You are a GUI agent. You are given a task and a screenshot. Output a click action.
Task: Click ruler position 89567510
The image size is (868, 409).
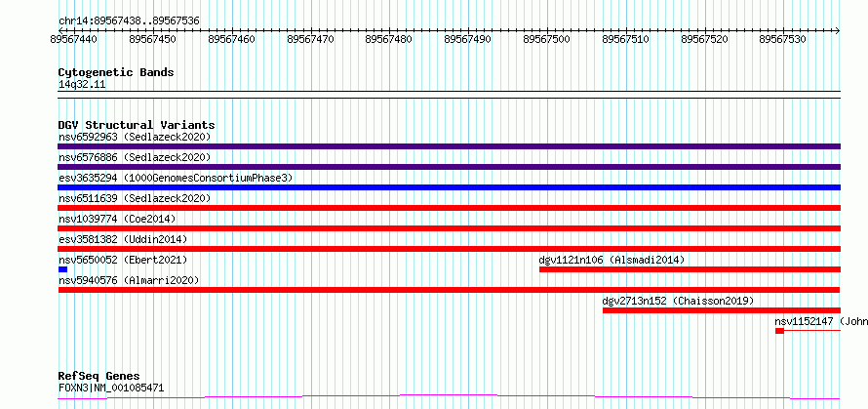626,39
